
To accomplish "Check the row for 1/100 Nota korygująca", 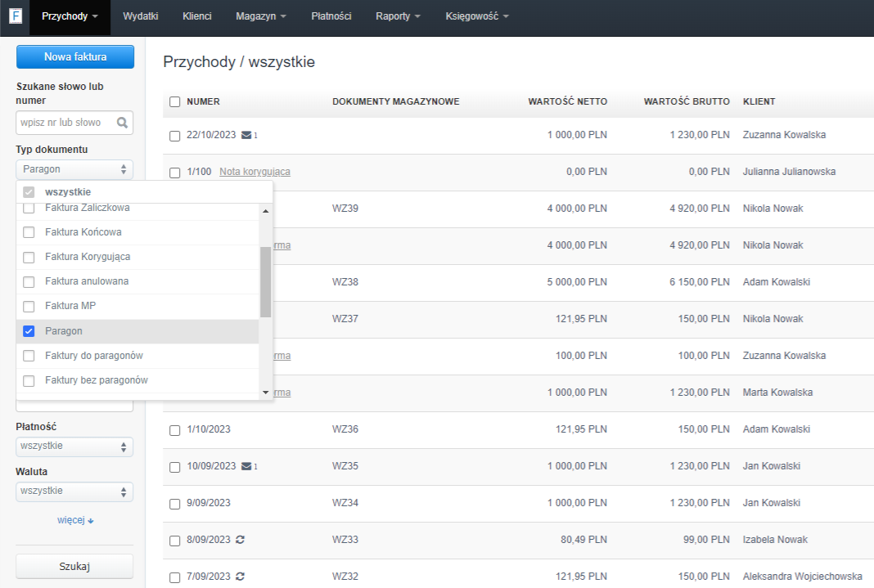I will [x=175, y=173].
